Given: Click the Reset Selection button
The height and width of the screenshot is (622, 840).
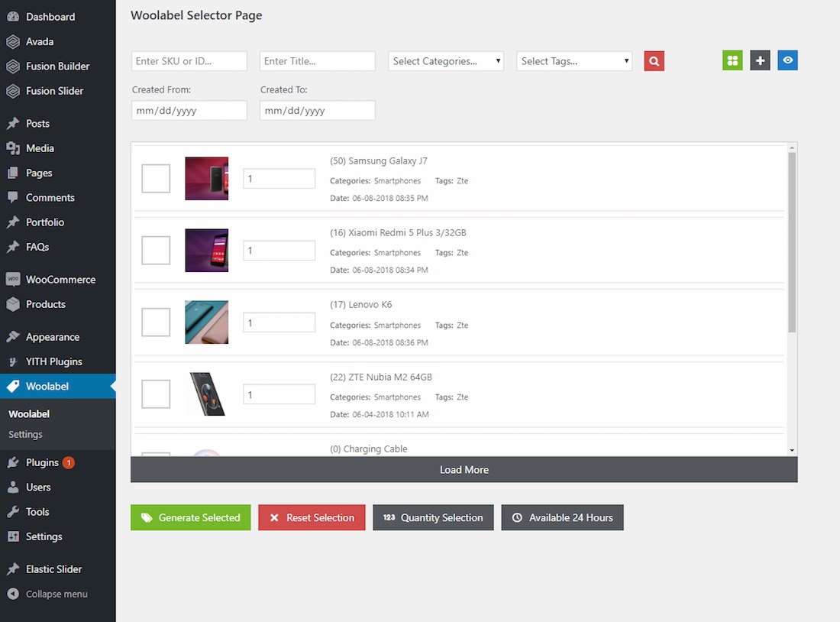Looking at the screenshot, I should (312, 517).
